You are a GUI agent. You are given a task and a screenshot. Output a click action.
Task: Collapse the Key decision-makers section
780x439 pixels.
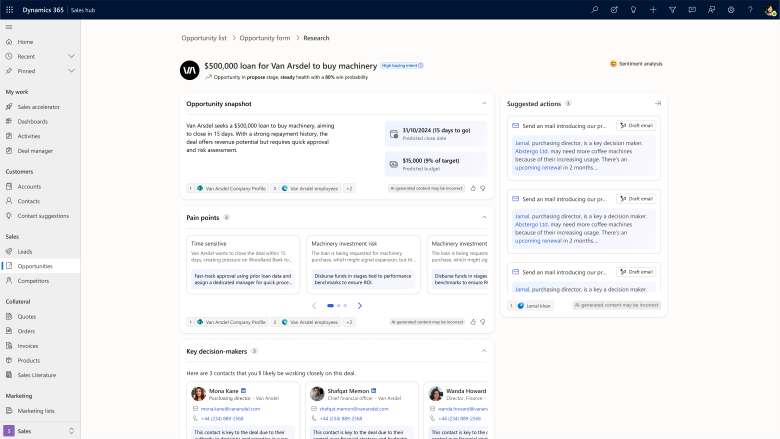484,351
